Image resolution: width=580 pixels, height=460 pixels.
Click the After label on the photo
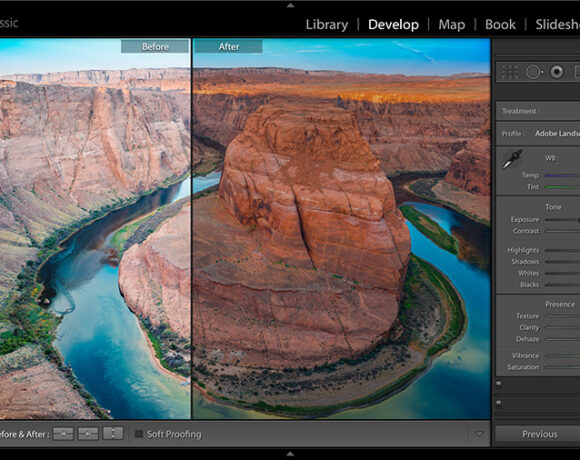tap(229, 47)
